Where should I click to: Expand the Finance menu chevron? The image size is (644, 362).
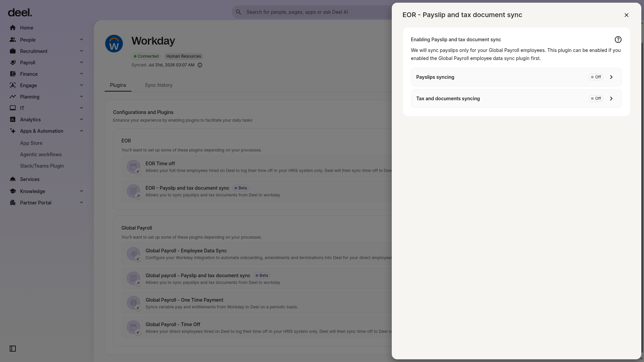tap(82, 74)
